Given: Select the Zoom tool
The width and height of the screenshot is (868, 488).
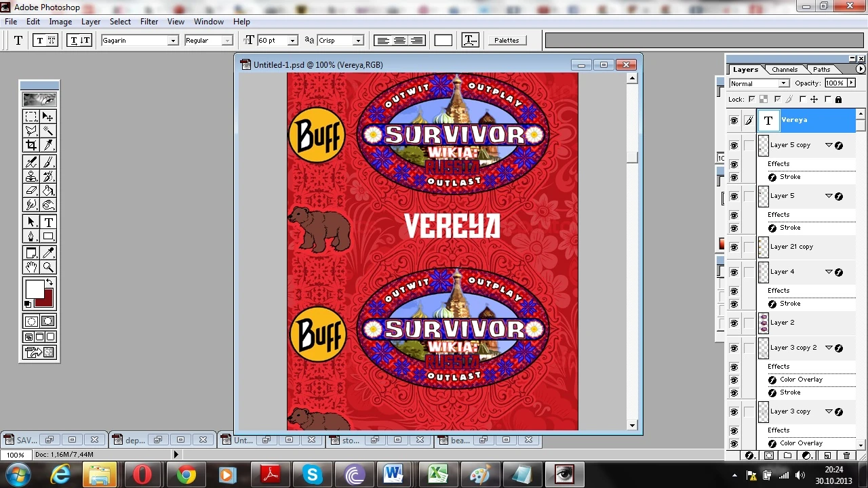Looking at the screenshot, I should [x=48, y=267].
